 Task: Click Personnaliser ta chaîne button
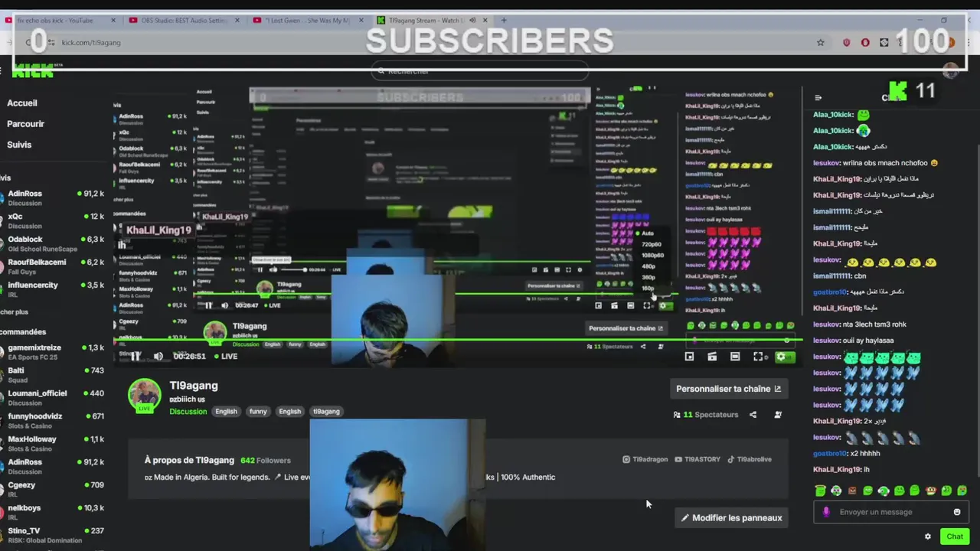coord(728,389)
